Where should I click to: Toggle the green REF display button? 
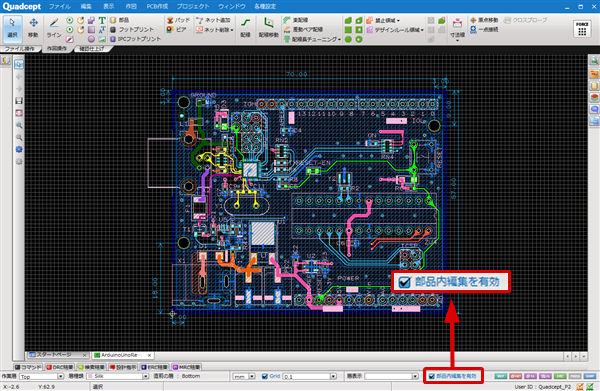(501, 376)
